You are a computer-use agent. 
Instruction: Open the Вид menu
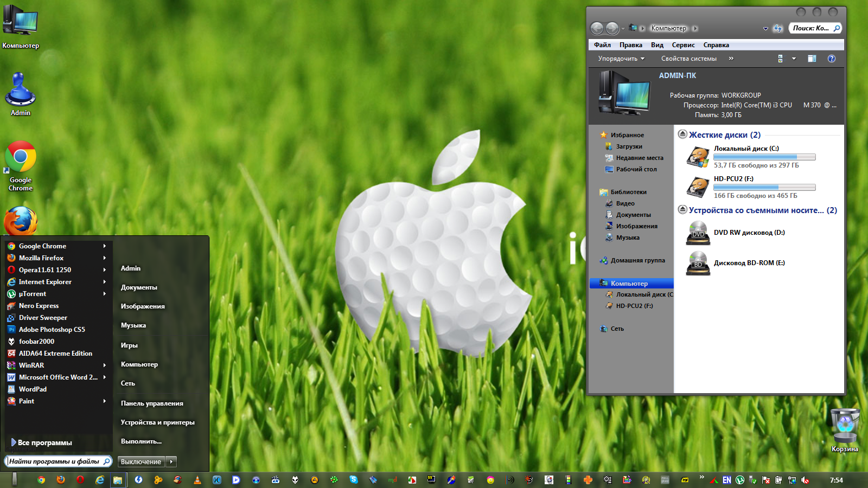657,45
